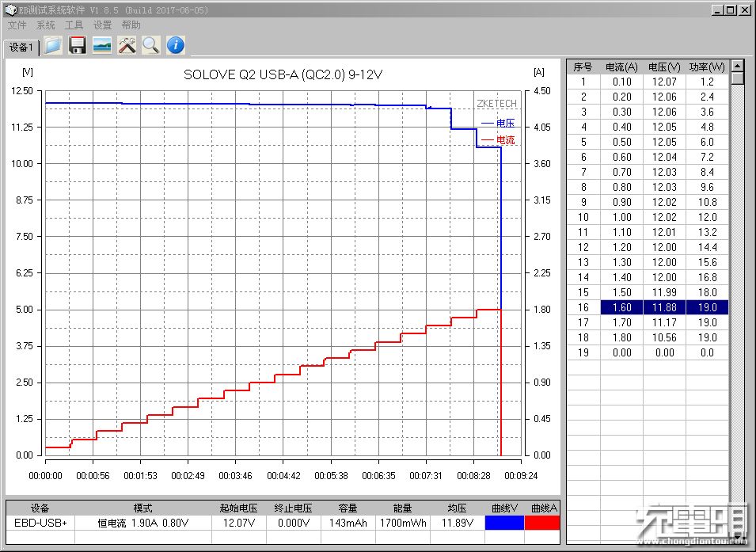This screenshot has width=756, height=552.
Task: Click power value 3.6 in row 3
Action: pyautogui.click(x=707, y=112)
